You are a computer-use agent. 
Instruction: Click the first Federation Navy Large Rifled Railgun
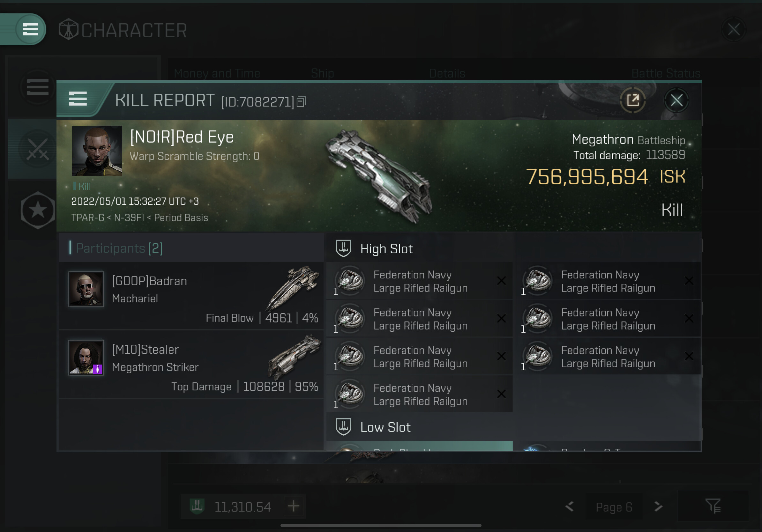coord(420,281)
